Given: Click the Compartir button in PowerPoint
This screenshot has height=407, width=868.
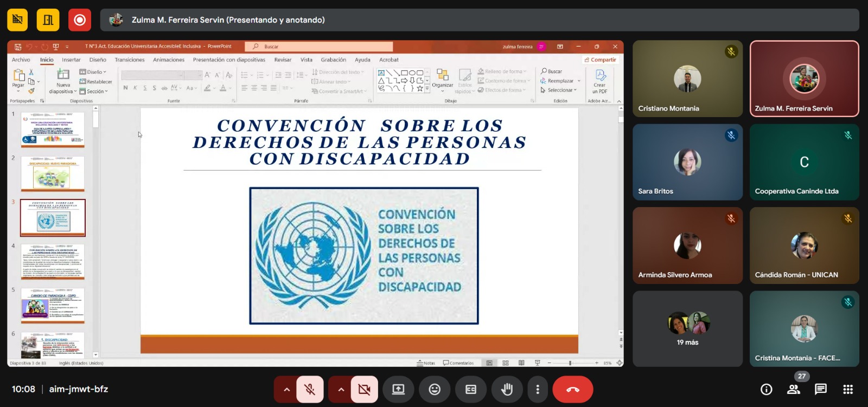Looking at the screenshot, I should coord(600,60).
